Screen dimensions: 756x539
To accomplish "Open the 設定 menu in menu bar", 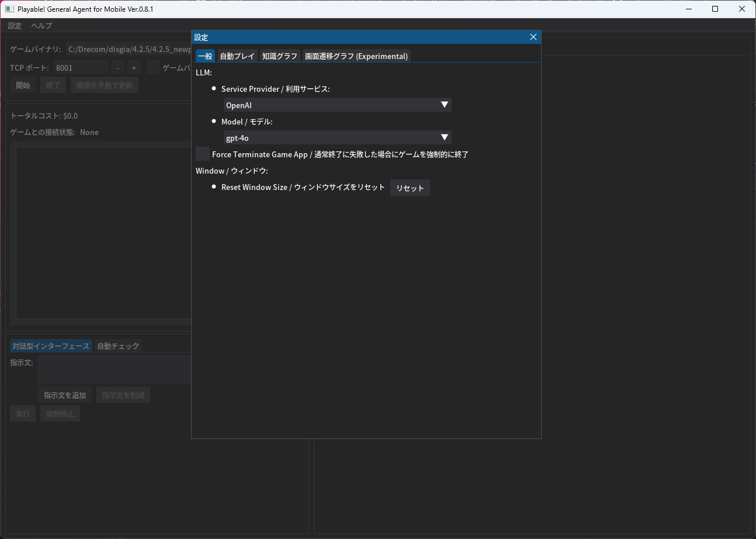I will [15, 26].
